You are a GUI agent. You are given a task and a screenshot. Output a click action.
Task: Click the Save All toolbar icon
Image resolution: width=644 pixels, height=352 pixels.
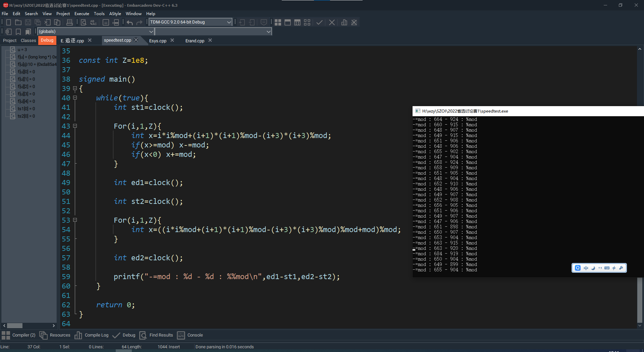pyautogui.click(x=38, y=23)
